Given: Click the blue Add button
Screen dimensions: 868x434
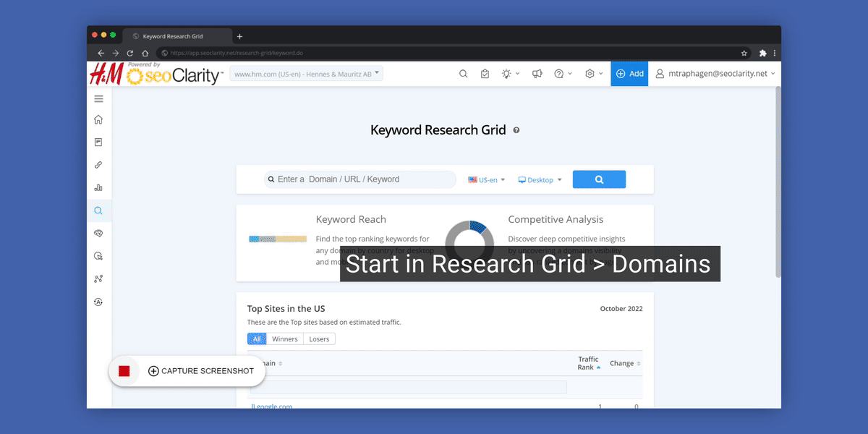Looking at the screenshot, I should (629, 74).
